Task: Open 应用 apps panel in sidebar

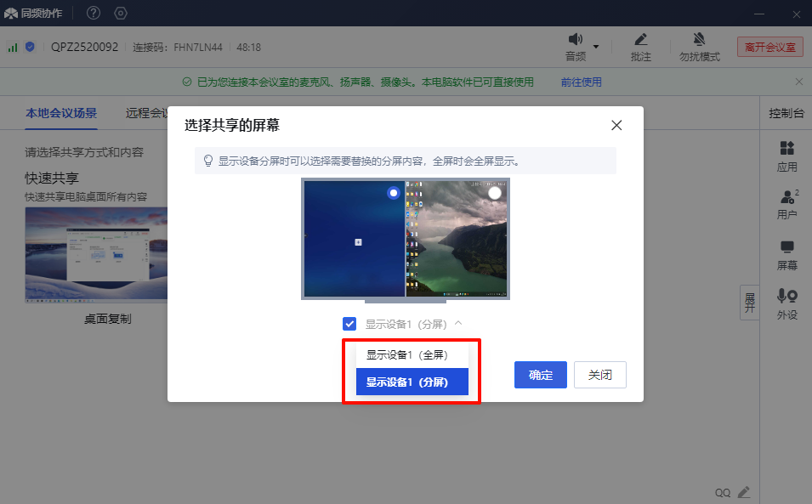Action: [786, 149]
